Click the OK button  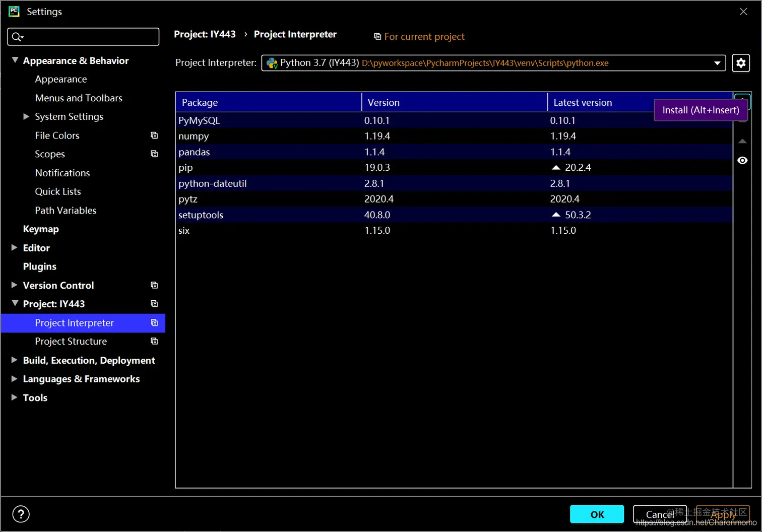point(597,514)
